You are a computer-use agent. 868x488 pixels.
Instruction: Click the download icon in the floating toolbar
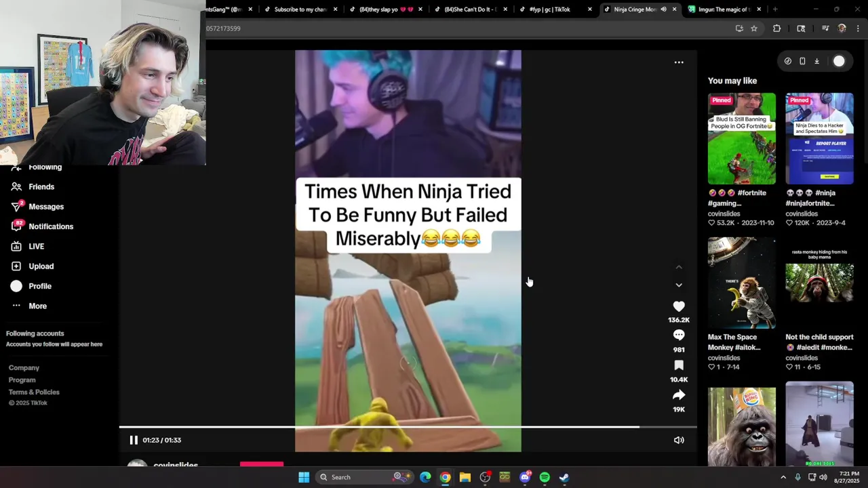tap(816, 61)
